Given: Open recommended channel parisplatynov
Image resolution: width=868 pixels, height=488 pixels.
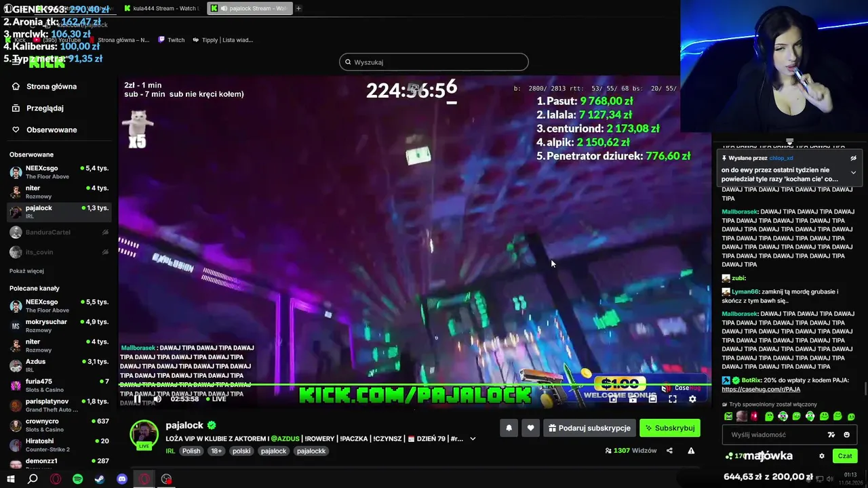Looking at the screenshot, I should [x=60, y=405].
